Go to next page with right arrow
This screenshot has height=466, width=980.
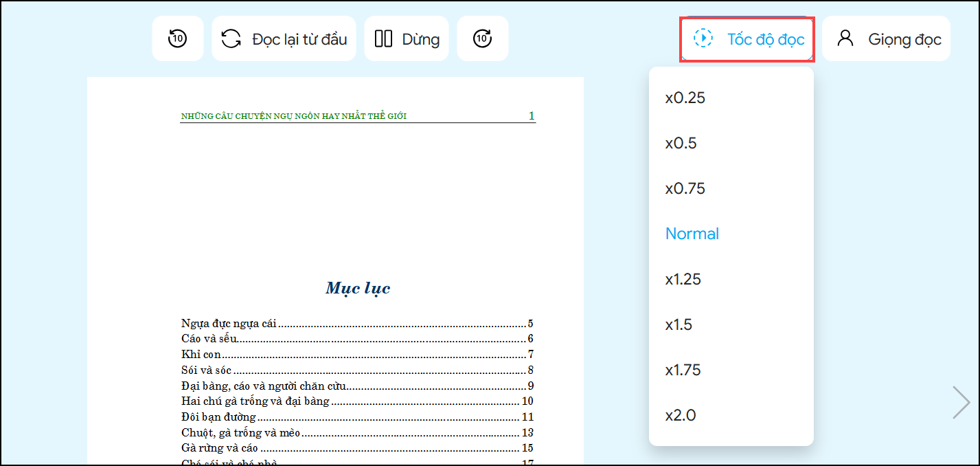961,403
